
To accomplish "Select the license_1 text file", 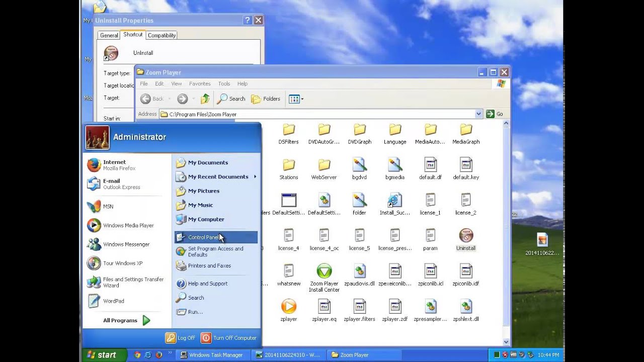I will [430, 205].
